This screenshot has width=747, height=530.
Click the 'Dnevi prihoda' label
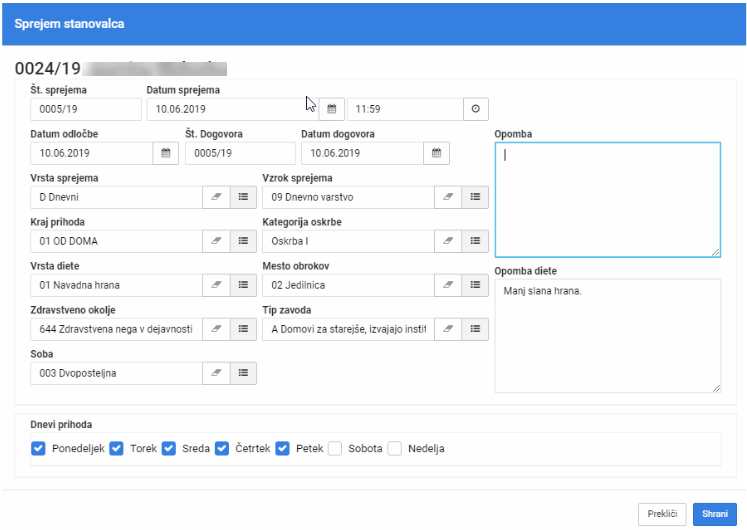coord(61,425)
